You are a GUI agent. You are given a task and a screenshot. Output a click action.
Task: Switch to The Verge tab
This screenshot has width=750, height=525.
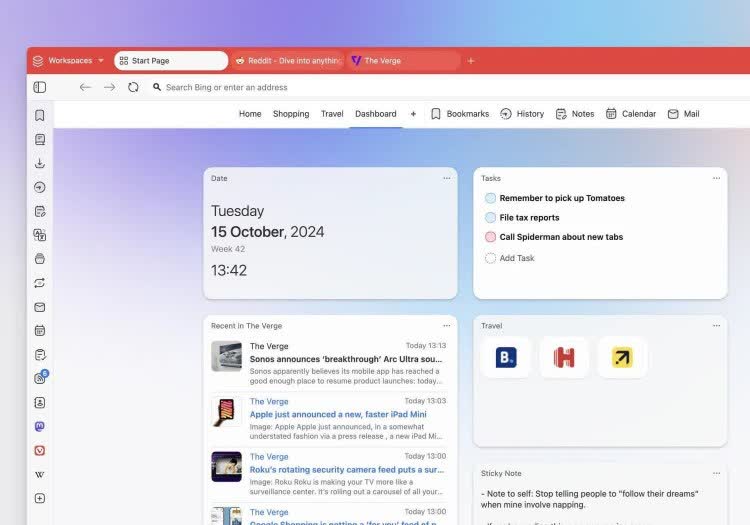point(402,61)
